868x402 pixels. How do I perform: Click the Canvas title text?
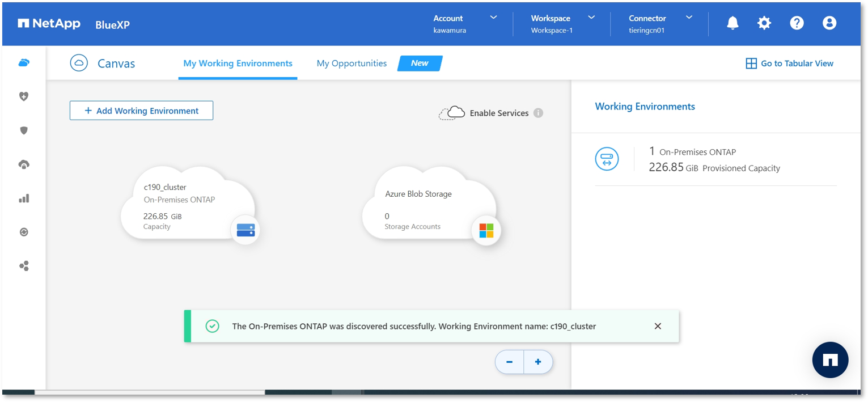(x=116, y=64)
